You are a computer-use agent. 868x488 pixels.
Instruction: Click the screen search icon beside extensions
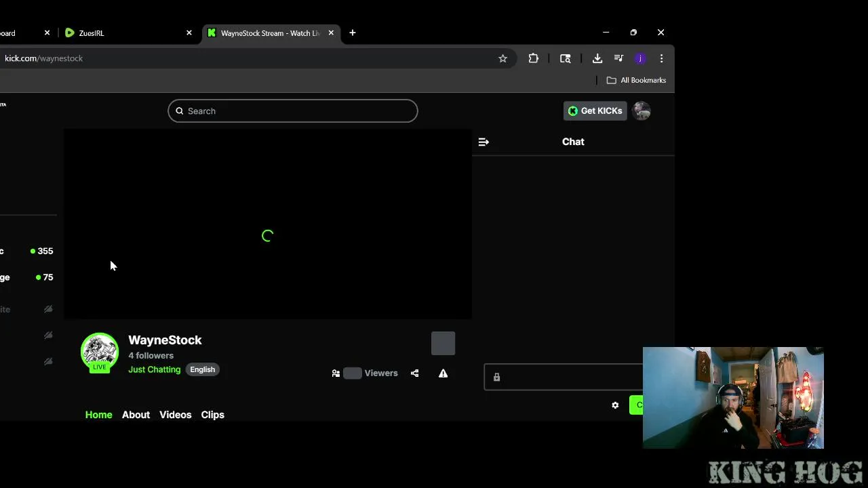(x=566, y=58)
